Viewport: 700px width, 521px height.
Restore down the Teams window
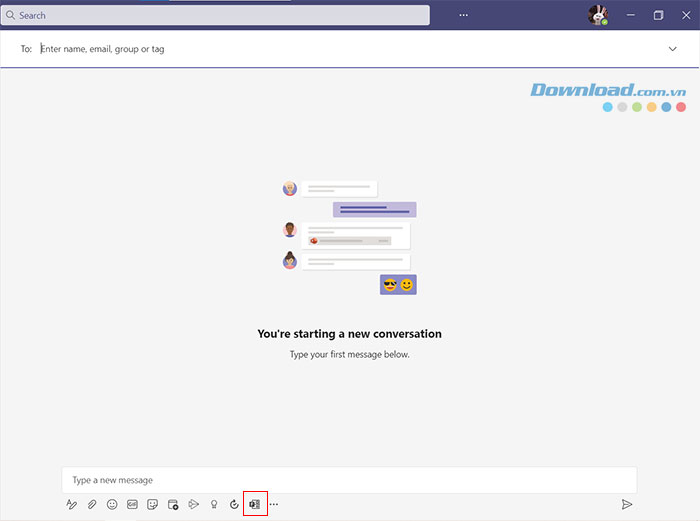(658, 15)
